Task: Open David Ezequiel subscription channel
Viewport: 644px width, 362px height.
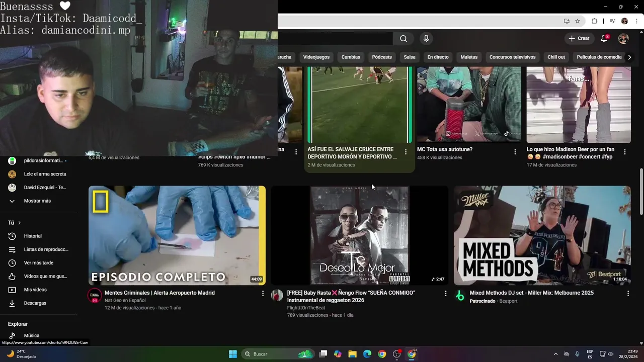Action: coord(38,188)
